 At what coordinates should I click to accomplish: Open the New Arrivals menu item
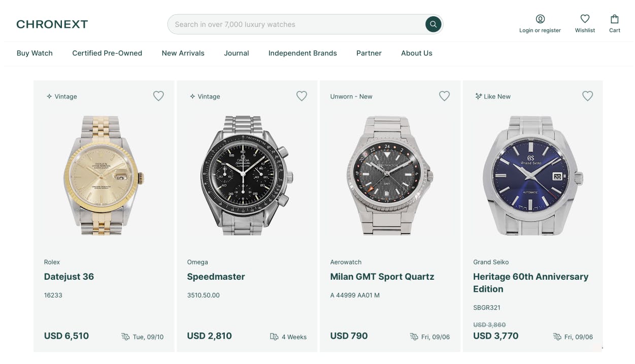tap(183, 53)
